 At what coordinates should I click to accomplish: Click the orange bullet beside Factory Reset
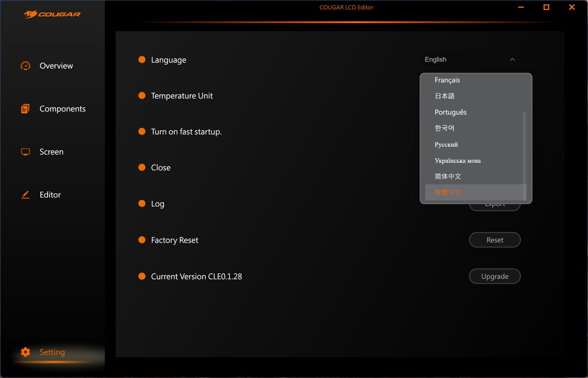[142, 240]
